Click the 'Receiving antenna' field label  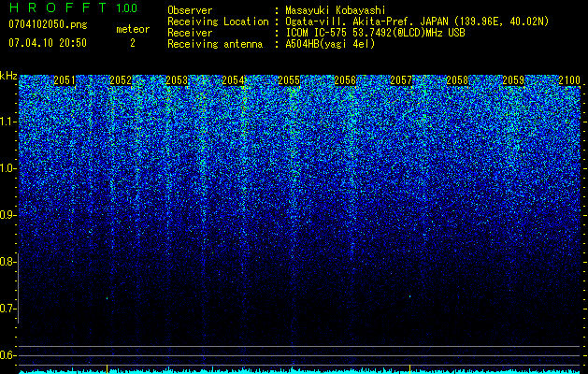pyautogui.click(x=215, y=44)
